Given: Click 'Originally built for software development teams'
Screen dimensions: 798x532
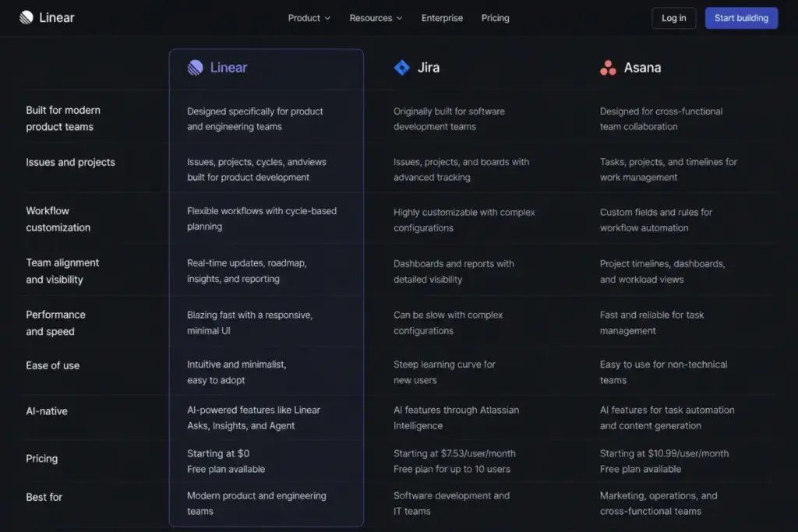Looking at the screenshot, I should (x=449, y=119).
